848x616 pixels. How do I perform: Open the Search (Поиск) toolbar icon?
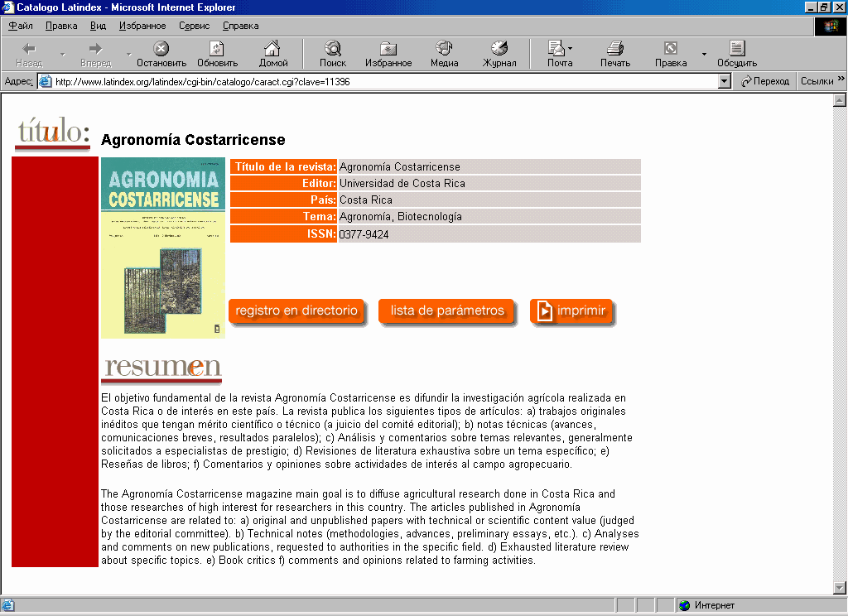coord(333,50)
